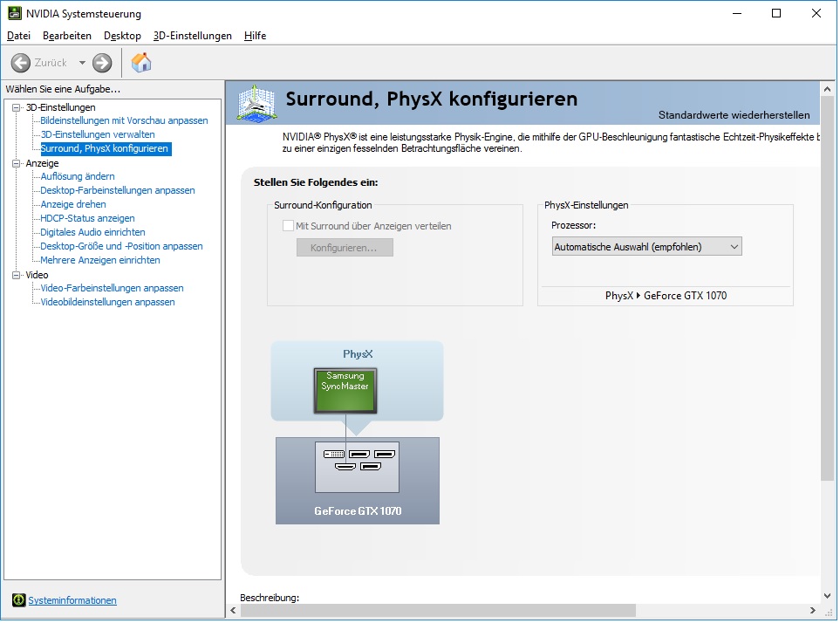Click the 'Wählen Sie eine Aufgabe...' label
The width and height of the screenshot is (840, 623).
click(63, 89)
